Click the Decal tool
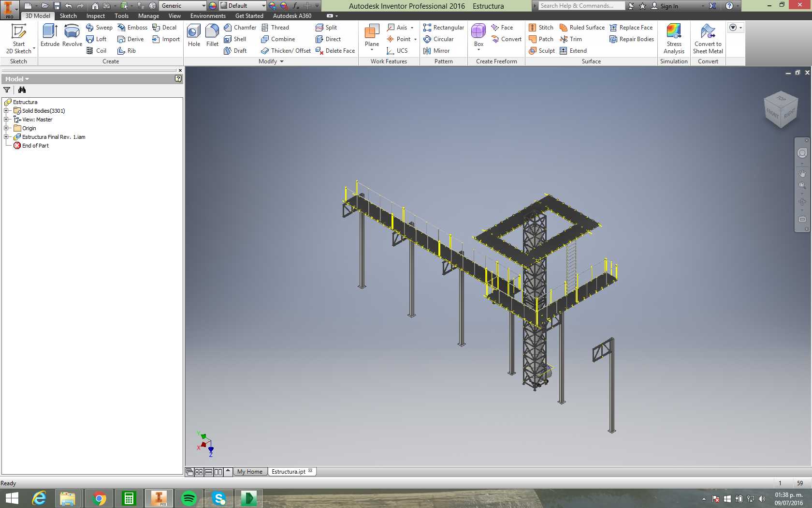The height and width of the screenshot is (508, 812). [x=164, y=28]
